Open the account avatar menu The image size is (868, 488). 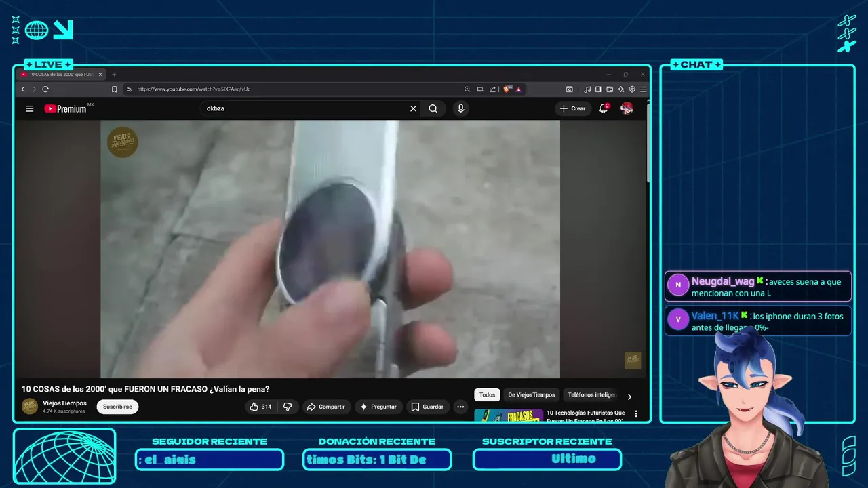point(627,108)
